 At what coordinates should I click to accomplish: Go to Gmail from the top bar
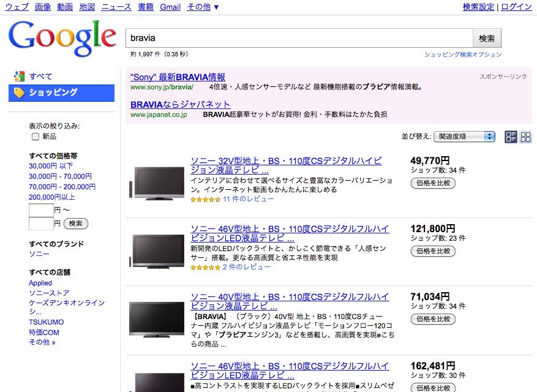pos(170,7)
